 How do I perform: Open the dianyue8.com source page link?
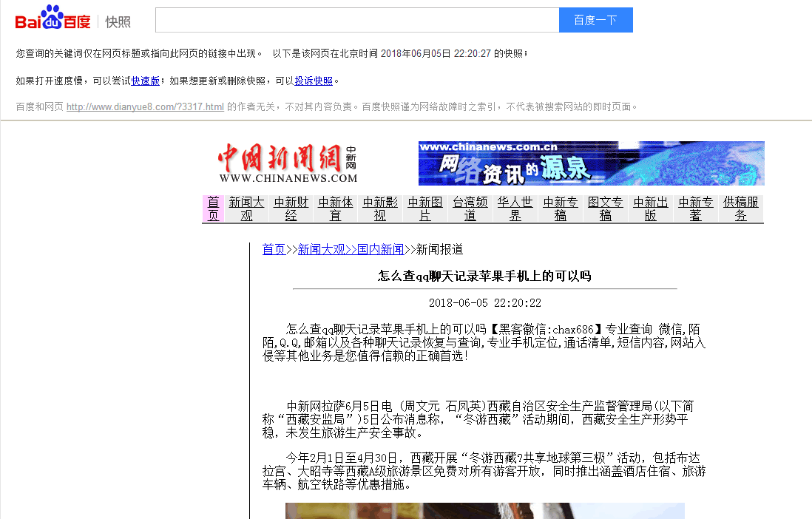tap(145, 106)
